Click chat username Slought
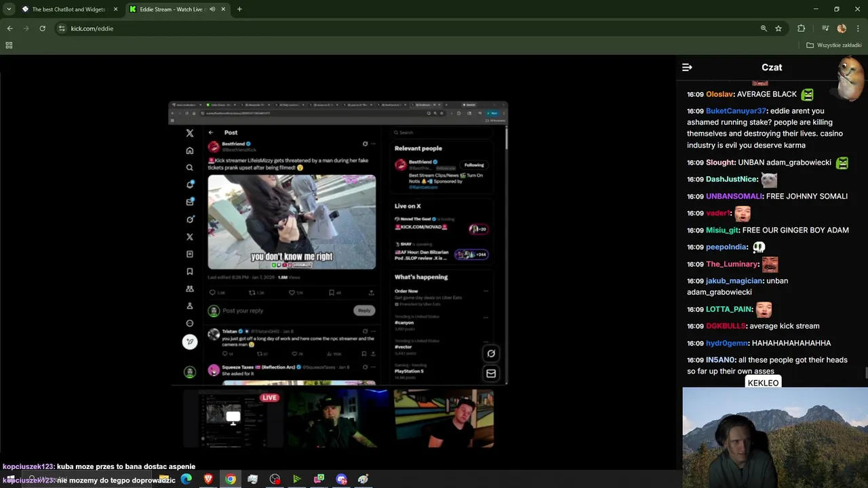Screen dimensions: 868x488 point(720,163)
